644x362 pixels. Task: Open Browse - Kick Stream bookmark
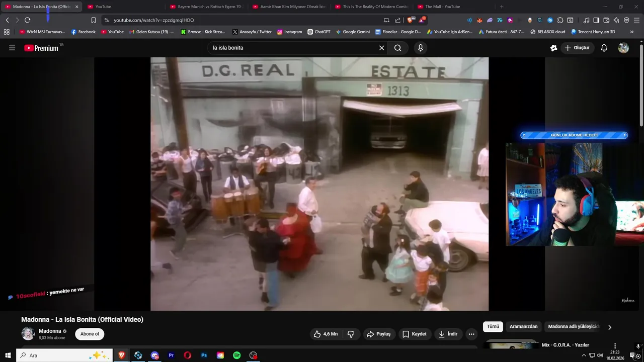tap(203, 32)
